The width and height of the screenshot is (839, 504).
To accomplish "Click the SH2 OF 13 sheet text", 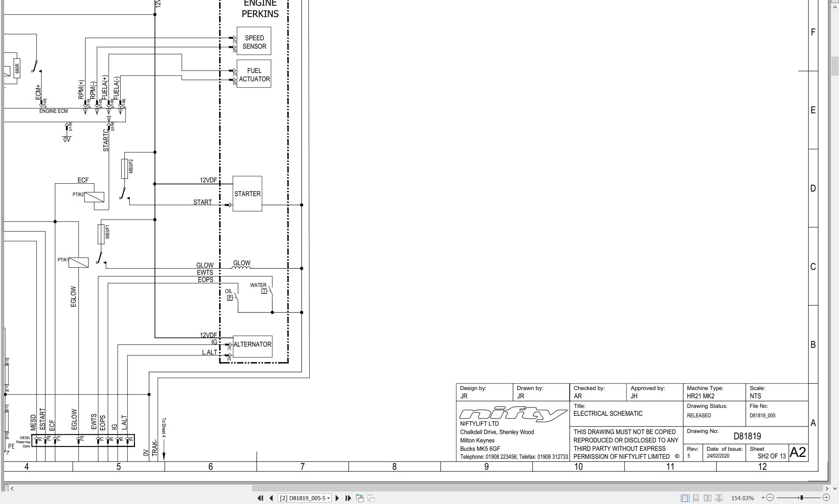I will 771,456.
